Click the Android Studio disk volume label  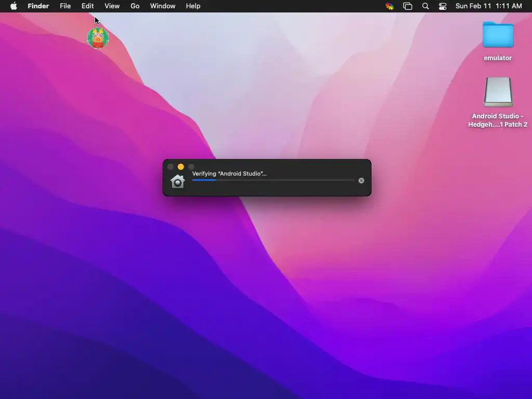click(498, 120)
